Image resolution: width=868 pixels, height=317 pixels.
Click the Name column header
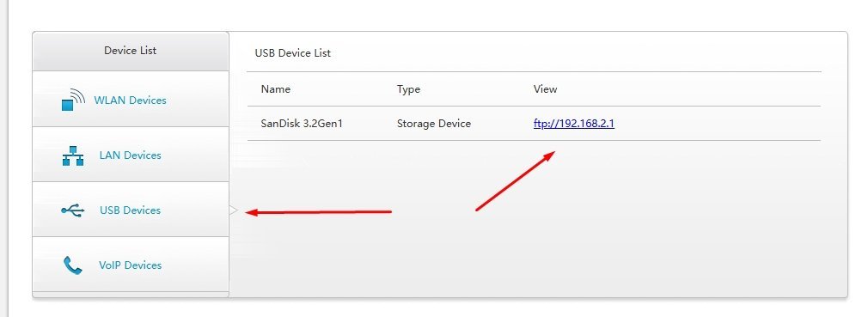click(x=275, y=89)
